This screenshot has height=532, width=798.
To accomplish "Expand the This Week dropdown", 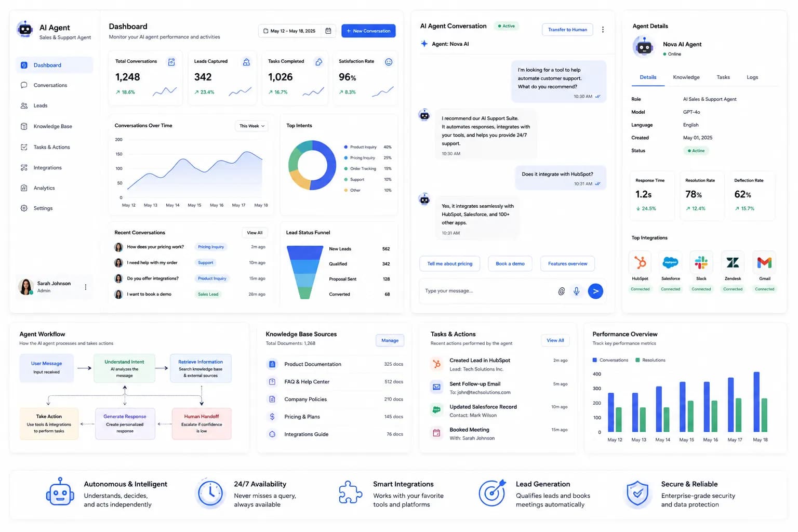I will (252, 126).
